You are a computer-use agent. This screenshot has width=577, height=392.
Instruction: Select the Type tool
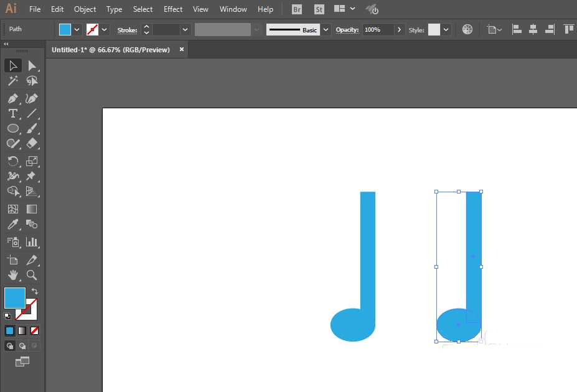[13, 113]
